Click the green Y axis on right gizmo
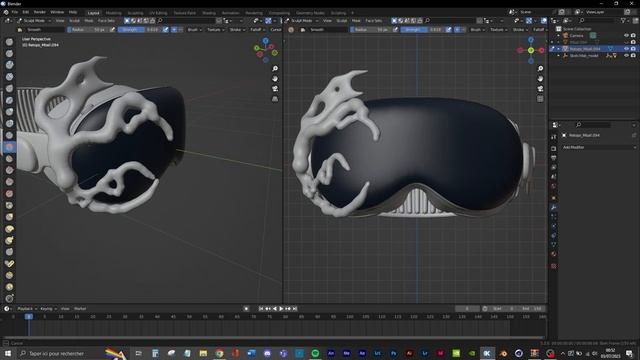The image size is (640, 360). tap(531, 50)
